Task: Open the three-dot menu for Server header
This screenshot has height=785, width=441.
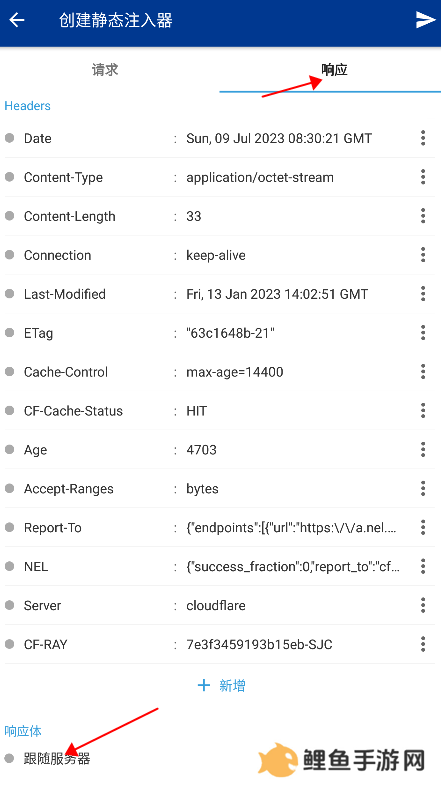Action: coord(423,605)
